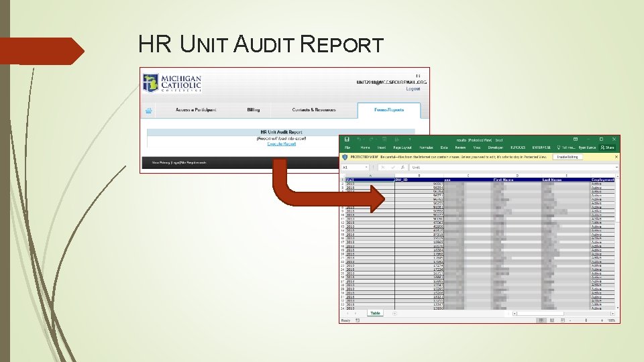This screenshot has width=644, height=362.
Task: Select the Employment header cell
Action: point(603,180)
